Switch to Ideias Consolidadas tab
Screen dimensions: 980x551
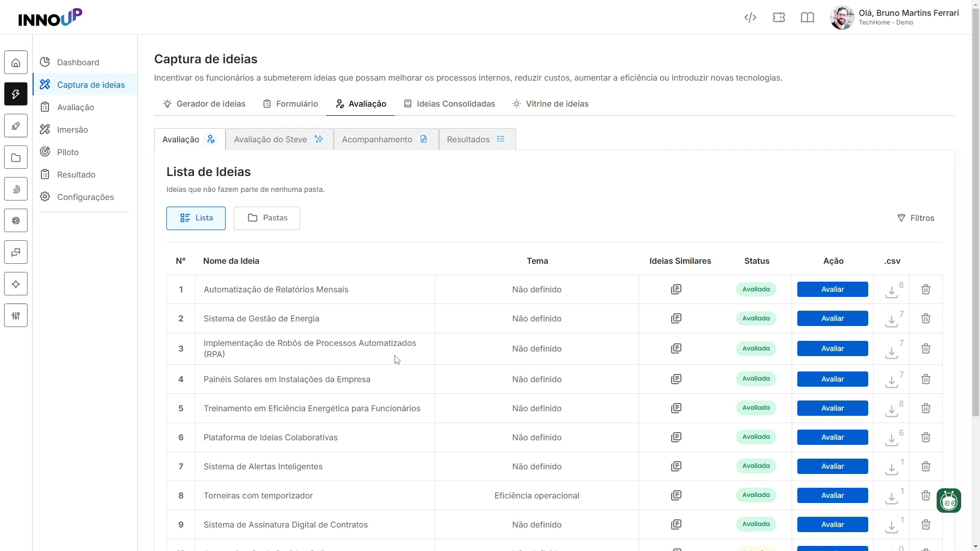tap(449, 104)
